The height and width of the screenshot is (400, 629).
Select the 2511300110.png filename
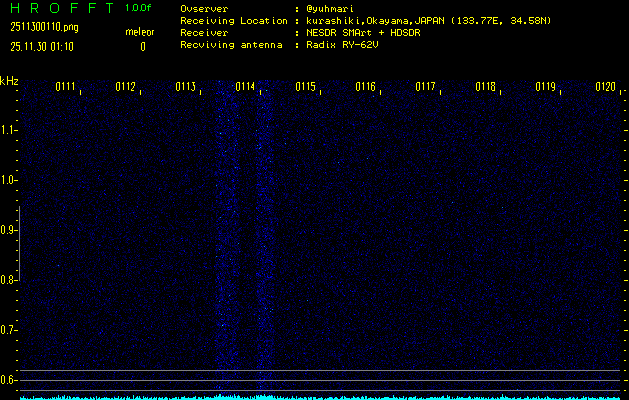(x=43, y=27)
